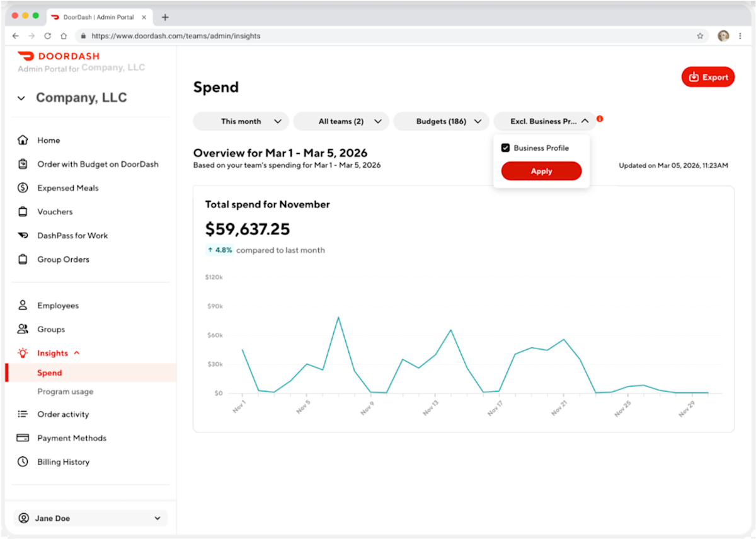The height and width of the screenshot is (539, 756).
Task: Open the Budgets (186) dropdown
Action: (441, 121)
